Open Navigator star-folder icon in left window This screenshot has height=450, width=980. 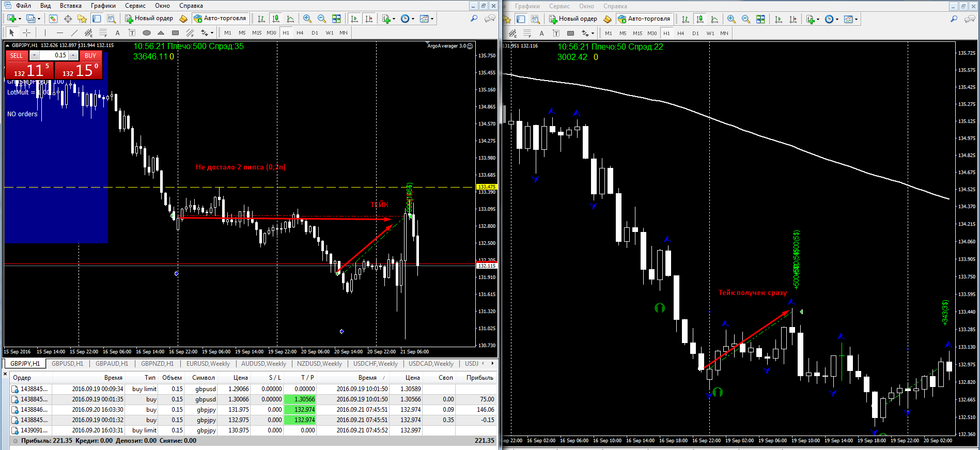point(82,19)
